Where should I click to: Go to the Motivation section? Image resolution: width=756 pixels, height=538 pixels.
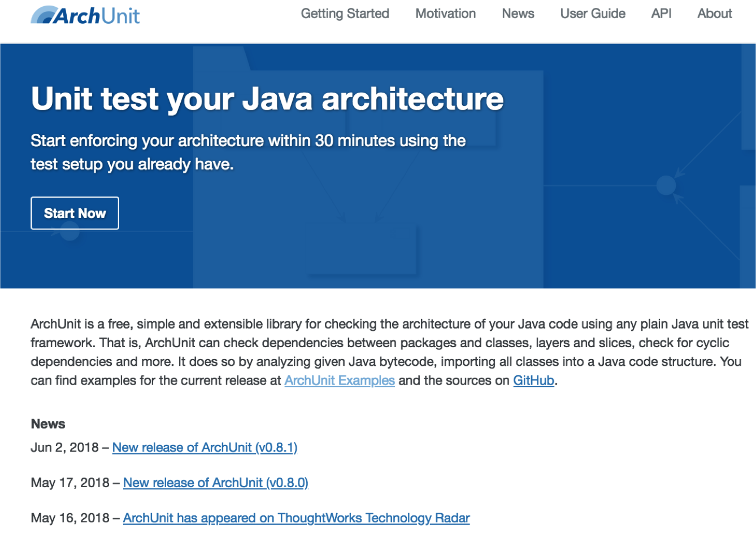point(445,14)
